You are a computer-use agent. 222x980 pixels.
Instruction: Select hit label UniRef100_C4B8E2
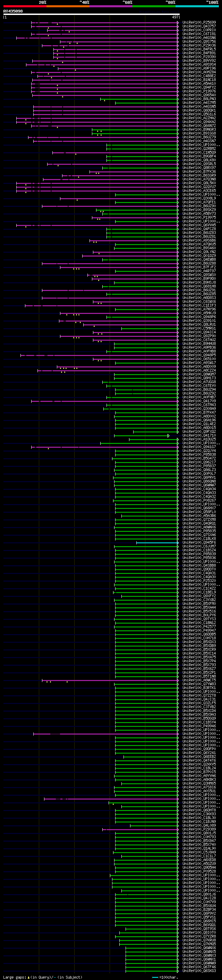tap(199, 76)
